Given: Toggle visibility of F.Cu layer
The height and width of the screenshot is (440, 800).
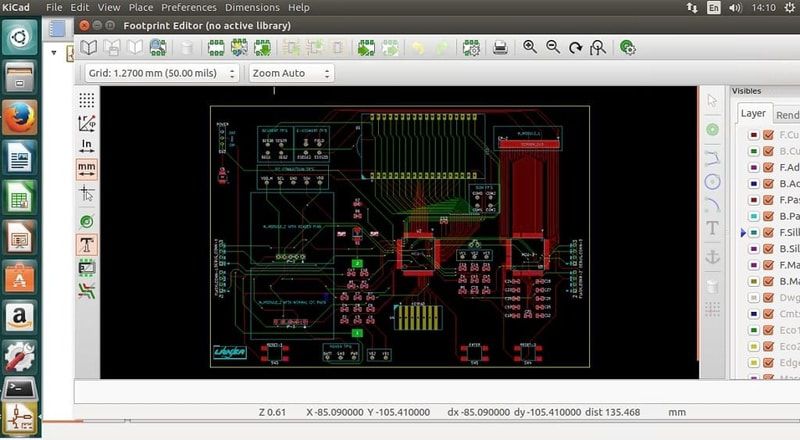Looking at the screenshot, I should 768,135.
